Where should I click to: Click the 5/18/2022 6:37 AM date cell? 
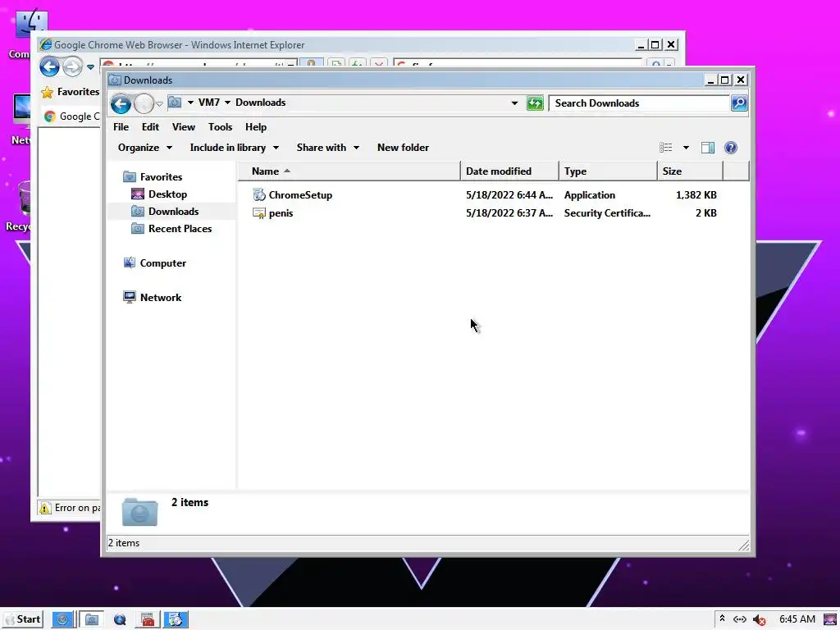coord(509,213)
